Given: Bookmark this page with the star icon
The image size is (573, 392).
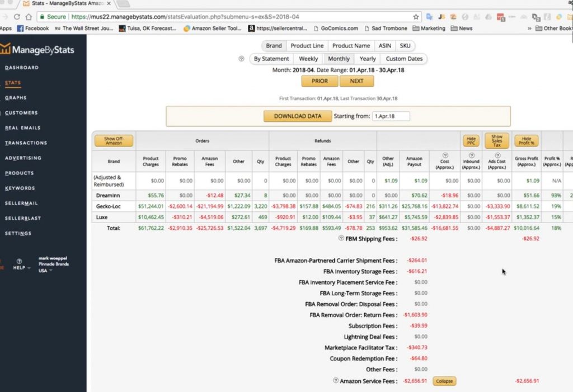Looking at the screenshot, I should click(416, 17).
